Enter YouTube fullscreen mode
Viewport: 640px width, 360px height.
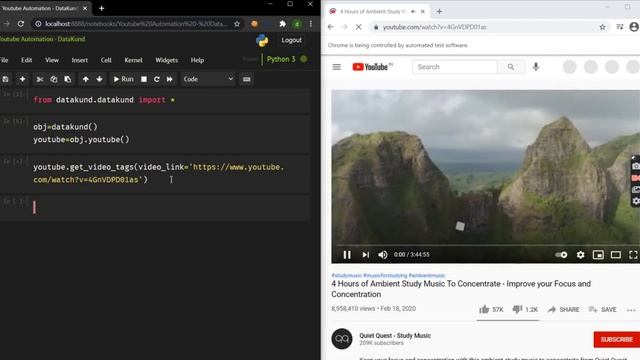(633, 255)
